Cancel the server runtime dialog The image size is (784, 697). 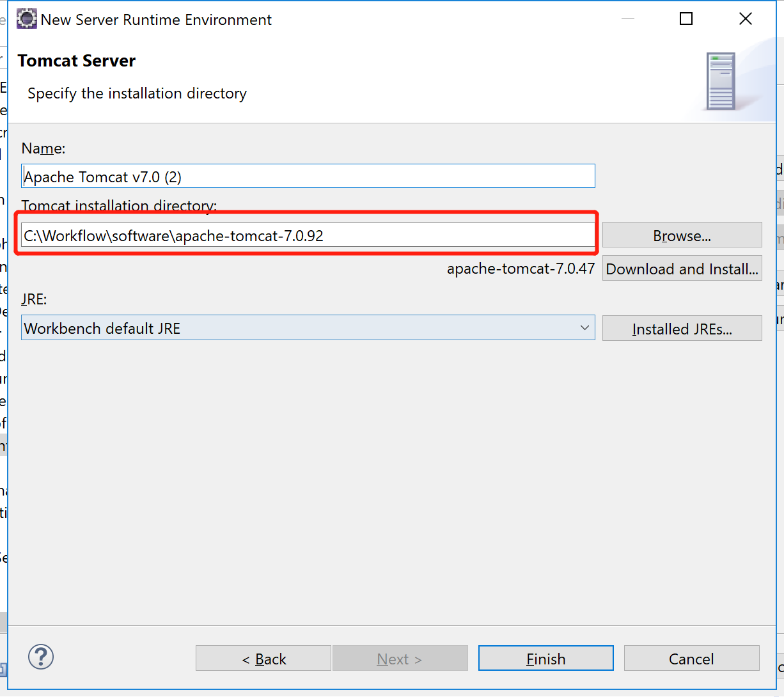pos(691,659)
